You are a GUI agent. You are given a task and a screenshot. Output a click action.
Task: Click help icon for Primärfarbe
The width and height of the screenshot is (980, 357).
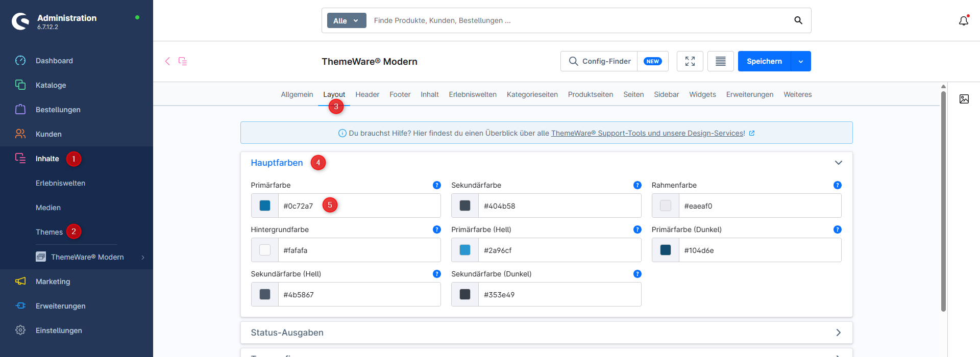tap(437, 185)
